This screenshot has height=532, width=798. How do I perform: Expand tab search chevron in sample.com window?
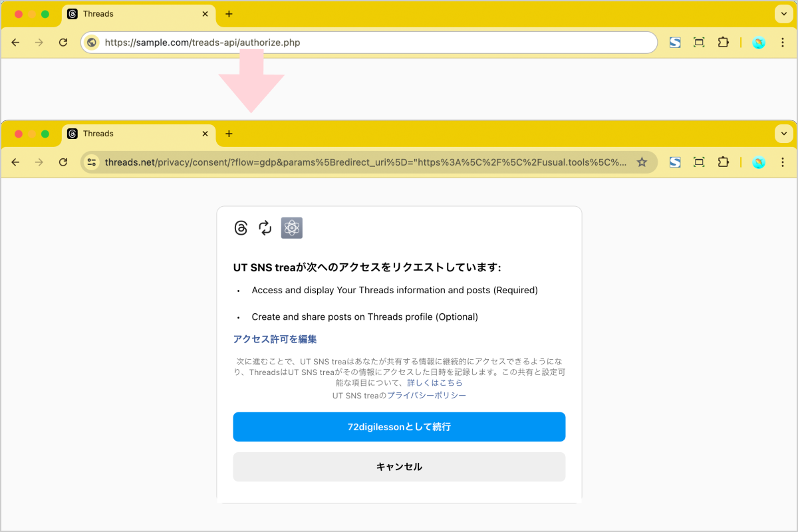pyautogui.click(x=782, y=14)
